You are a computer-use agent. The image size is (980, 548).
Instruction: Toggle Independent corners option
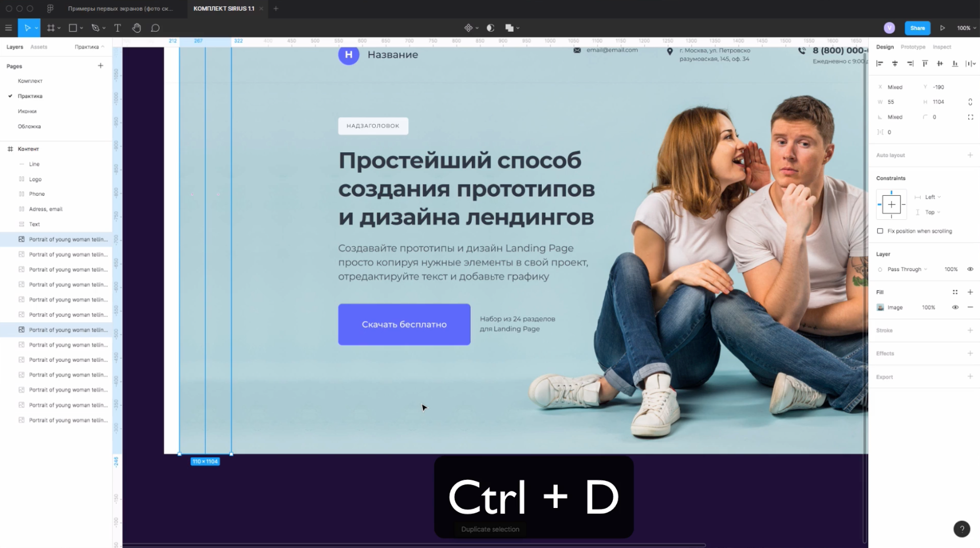tap(970, 117)
